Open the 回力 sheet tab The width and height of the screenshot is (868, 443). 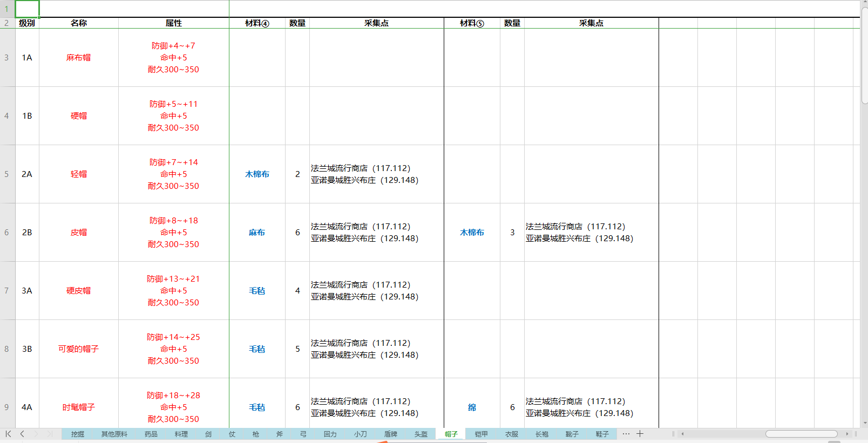(330, 434)
